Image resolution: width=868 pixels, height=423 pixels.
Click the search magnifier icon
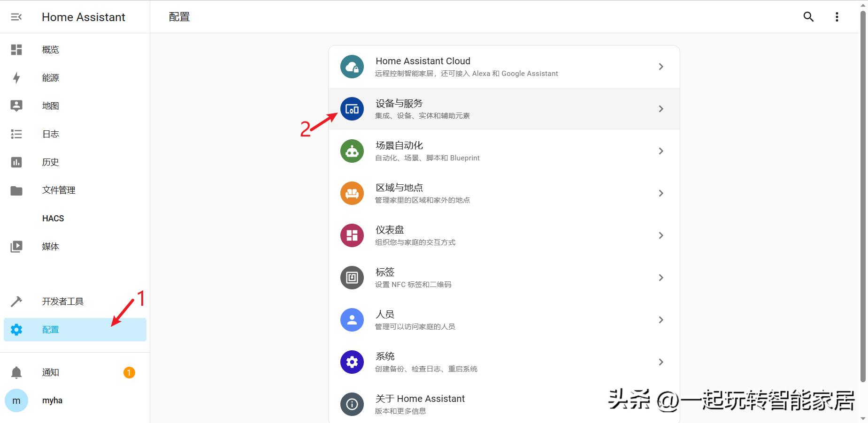tap(808, 16)
